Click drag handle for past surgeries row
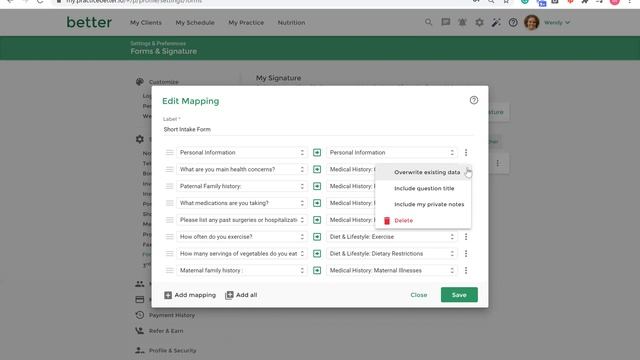Screen dimensions: 640x360 (x=169, y=220)
